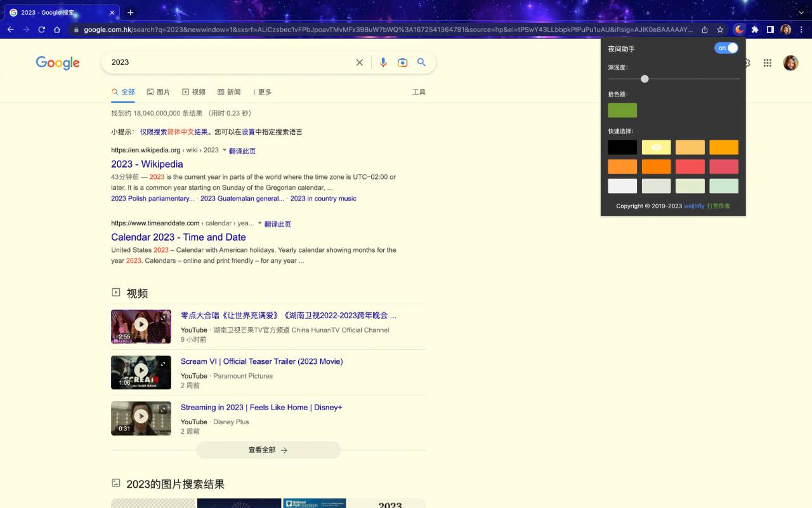Select the 全部 results tab
Image resolution: width=812 pixels, height=508 pixels.
[x=123, y=92]
